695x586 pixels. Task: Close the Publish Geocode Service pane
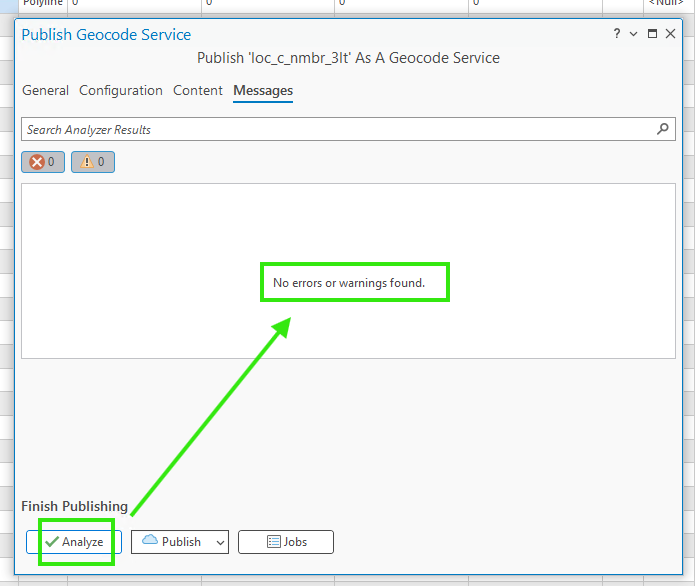click(672, 34)
